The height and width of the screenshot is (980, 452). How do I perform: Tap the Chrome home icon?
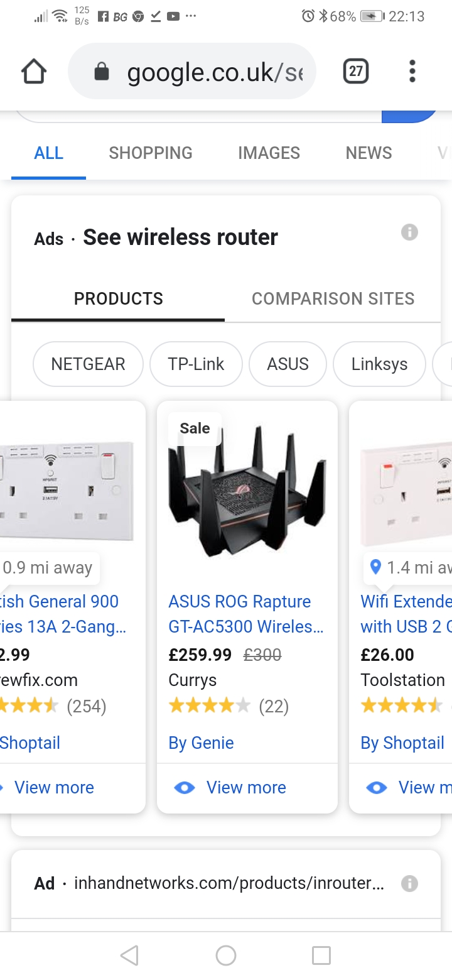34,72
